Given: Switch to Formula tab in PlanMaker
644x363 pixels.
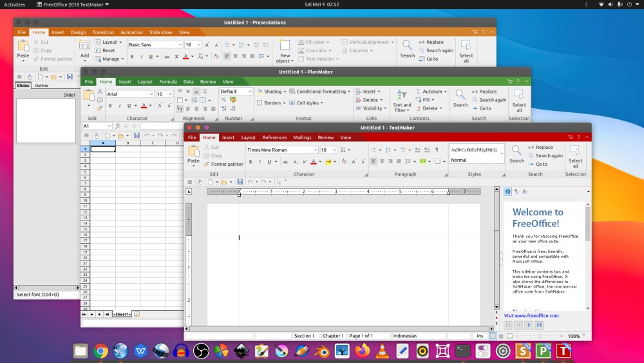Looking at the screenshot, I should click(x=168, y=81).
